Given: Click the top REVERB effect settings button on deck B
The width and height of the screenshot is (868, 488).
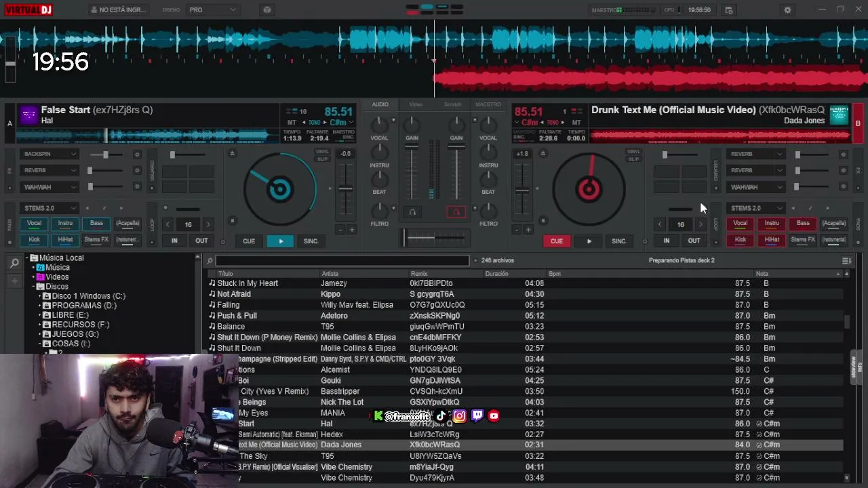Looking at the screenshot, I should point(844,155).
